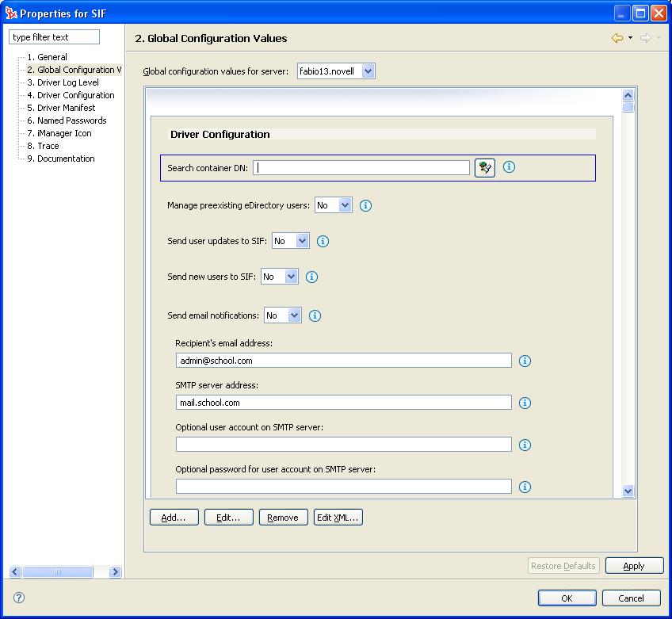Click the 2. Global Configuration Values page title
The height and width of the screenshot is (619, 672).
(211, 38)
